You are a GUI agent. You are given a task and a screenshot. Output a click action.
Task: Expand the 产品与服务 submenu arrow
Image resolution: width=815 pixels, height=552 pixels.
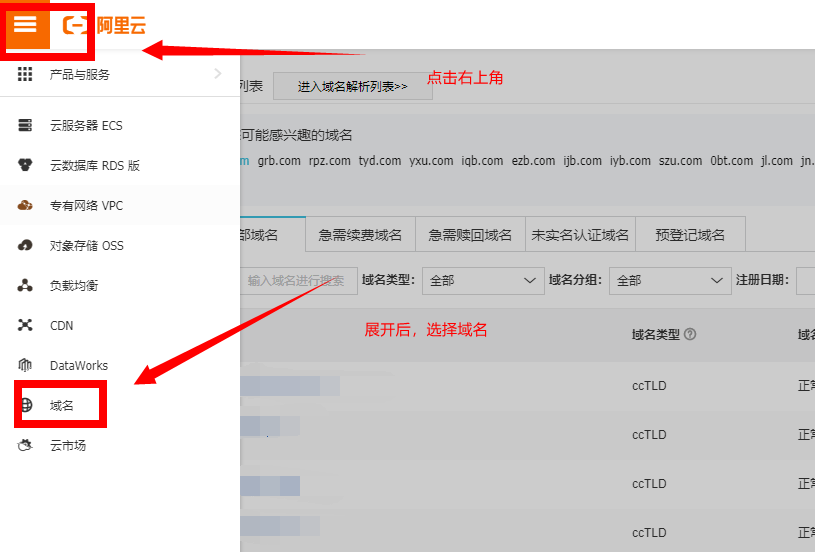point(218,74)
